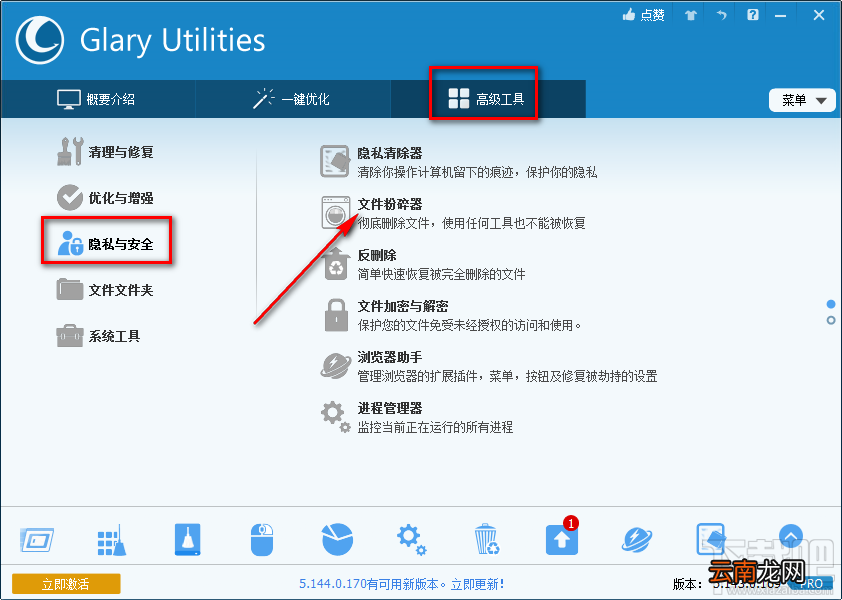Click the folder icon beside 文件文件夹
Image resolution: width=842 pixels, height=600 pixels.
(x=70, y=289)
